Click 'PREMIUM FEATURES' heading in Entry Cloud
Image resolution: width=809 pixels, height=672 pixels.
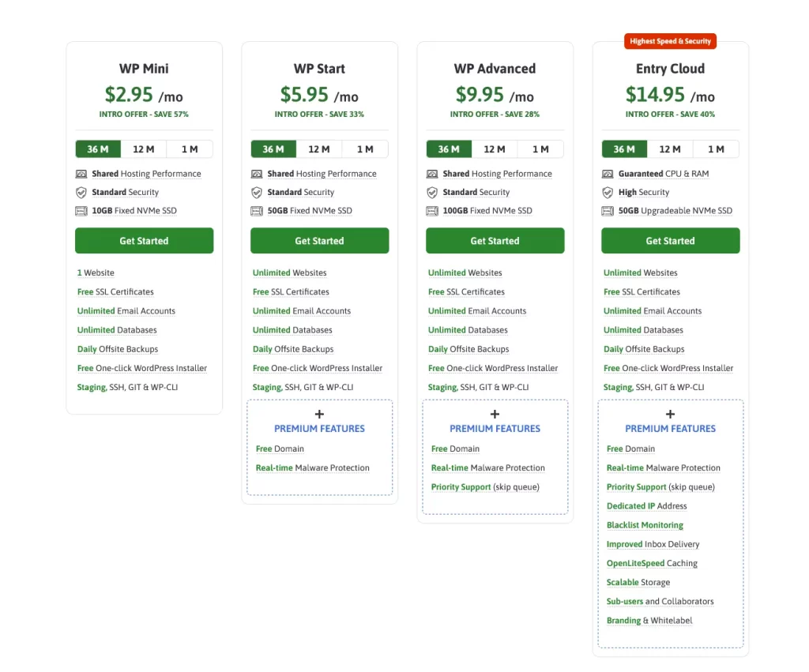670,429
